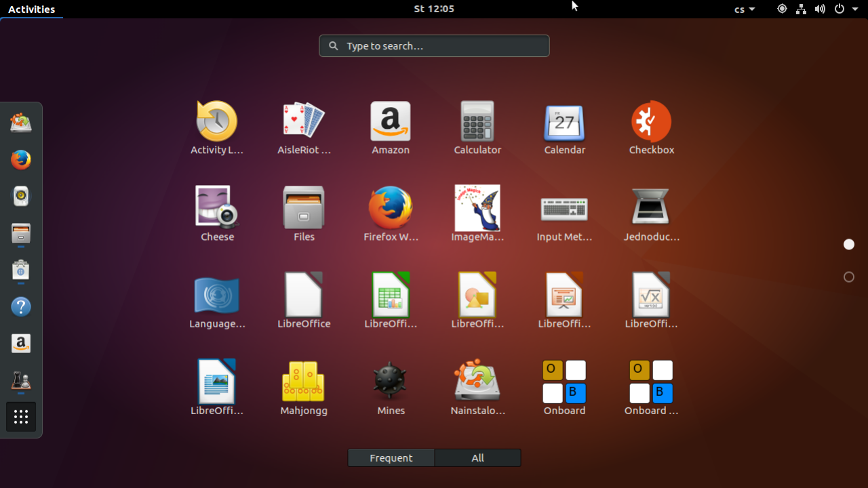
Task: Launch the Checkbox testing app
Action: pyautogui.click(x=651, y=128)
